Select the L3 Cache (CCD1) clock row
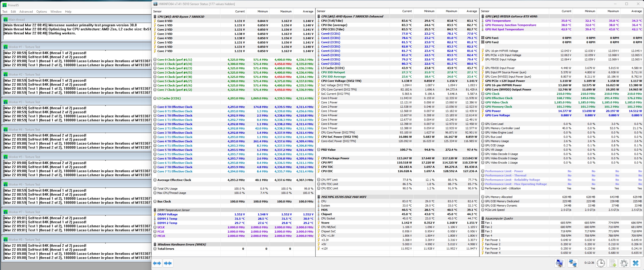Screen dimensions: 644x270 233,98
